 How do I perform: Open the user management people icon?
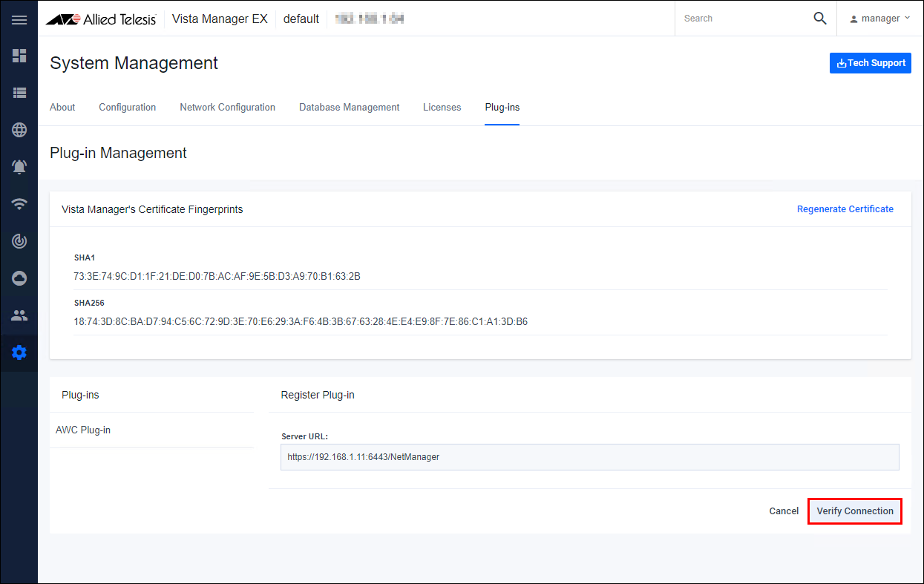pyautogui.click(x=19, y=315)
